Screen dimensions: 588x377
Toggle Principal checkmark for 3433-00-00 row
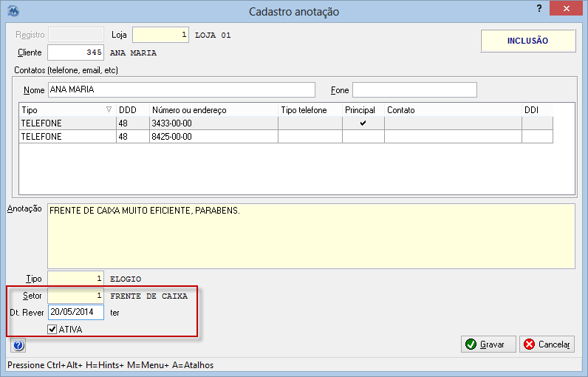coord(363,123)
